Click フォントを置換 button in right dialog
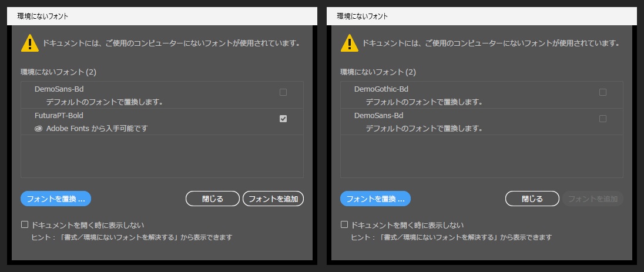644x272 pixels. [375, 199]
